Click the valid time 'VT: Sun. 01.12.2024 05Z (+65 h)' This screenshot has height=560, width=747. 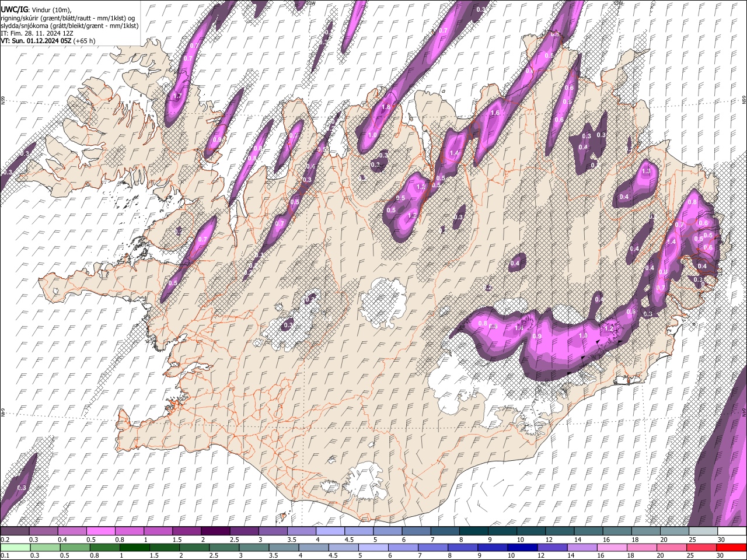pos(48,41)
